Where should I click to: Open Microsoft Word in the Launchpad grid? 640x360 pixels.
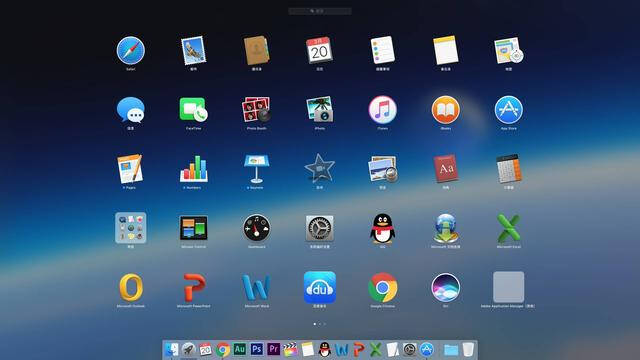(256, 287)
